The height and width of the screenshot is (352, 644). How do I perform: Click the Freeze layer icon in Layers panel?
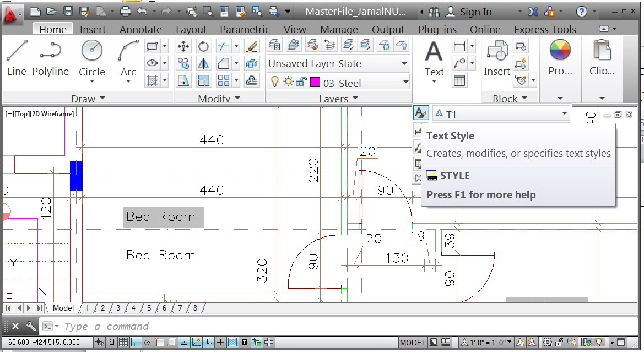(385, 45)
